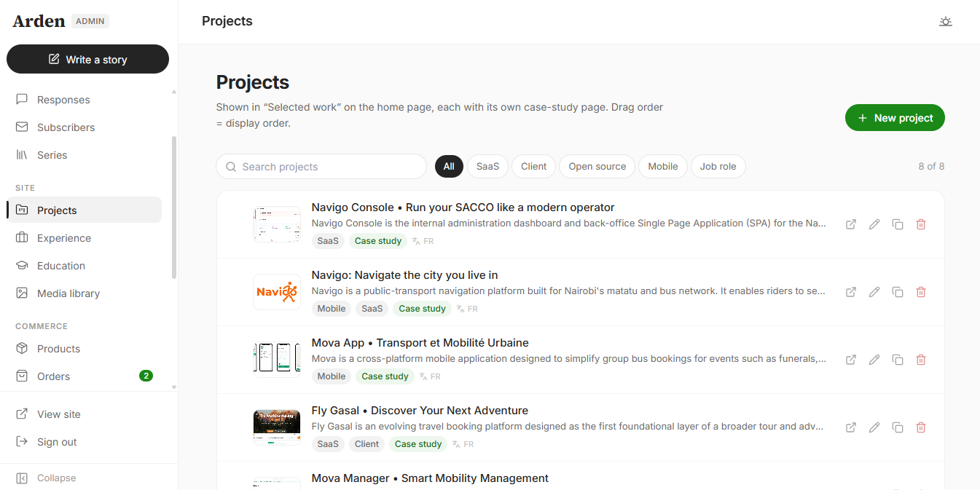Open the Projects sidebar item
The width and height of the screenshot is (980, 490).
coord(85,210)
